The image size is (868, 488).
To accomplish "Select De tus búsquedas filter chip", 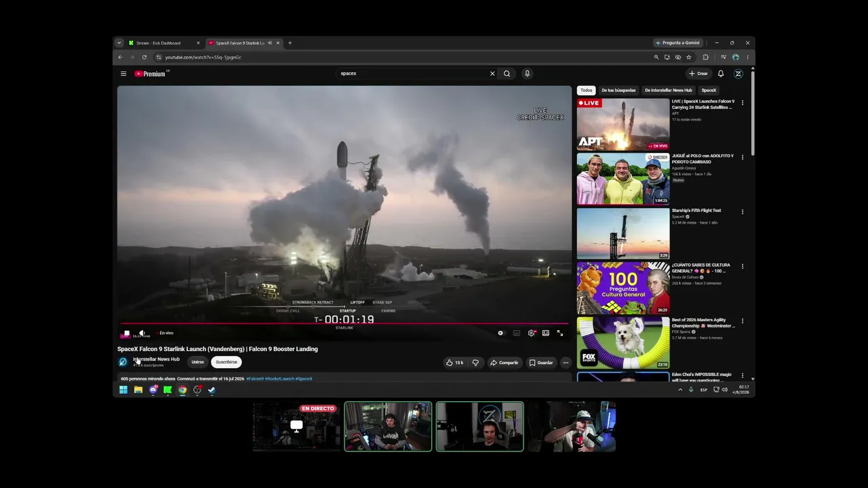I will click(x=618, y=90).
